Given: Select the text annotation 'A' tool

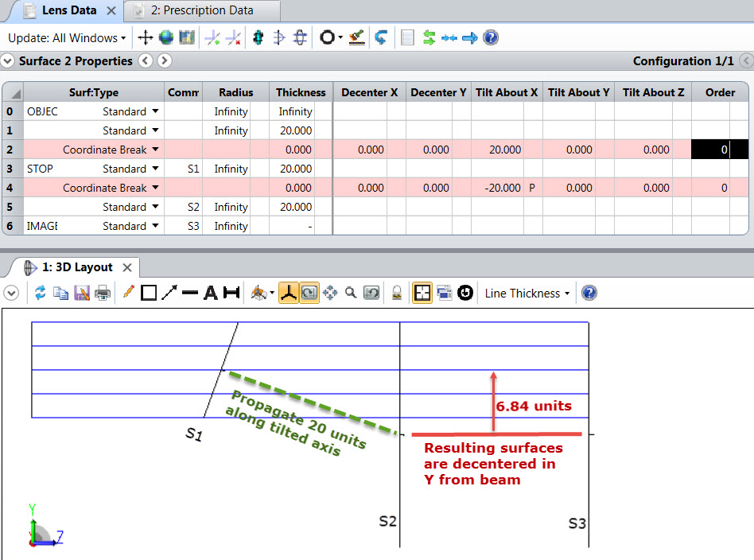Looking at the screenshot, I should [210, 293].
